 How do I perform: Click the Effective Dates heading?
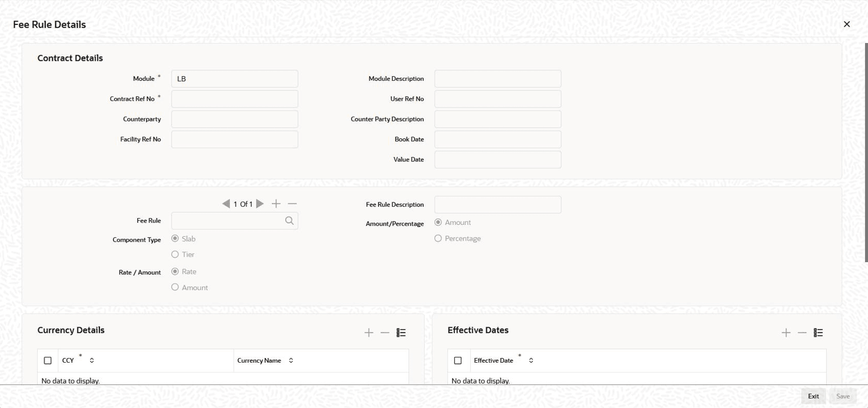(x=478, y=330)
